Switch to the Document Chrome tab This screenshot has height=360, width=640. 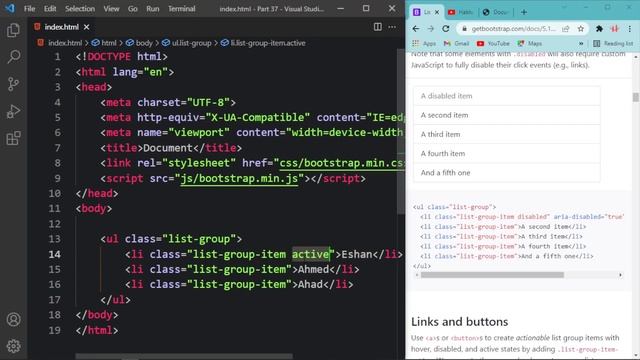[495, 12]
